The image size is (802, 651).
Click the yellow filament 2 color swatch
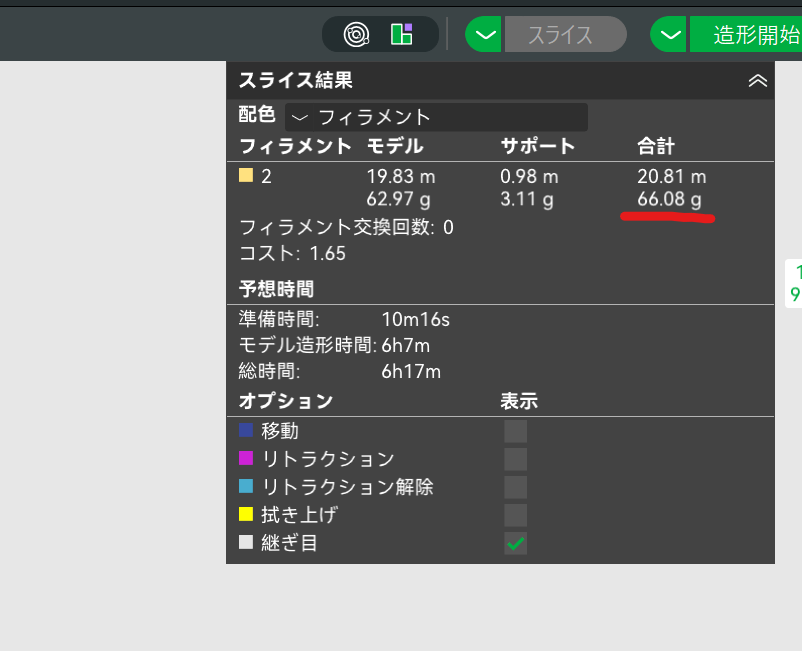click(x=246, y=176)
